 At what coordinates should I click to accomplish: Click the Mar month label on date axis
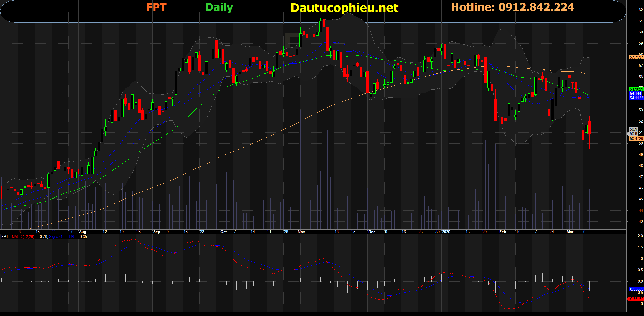[570, 232]
